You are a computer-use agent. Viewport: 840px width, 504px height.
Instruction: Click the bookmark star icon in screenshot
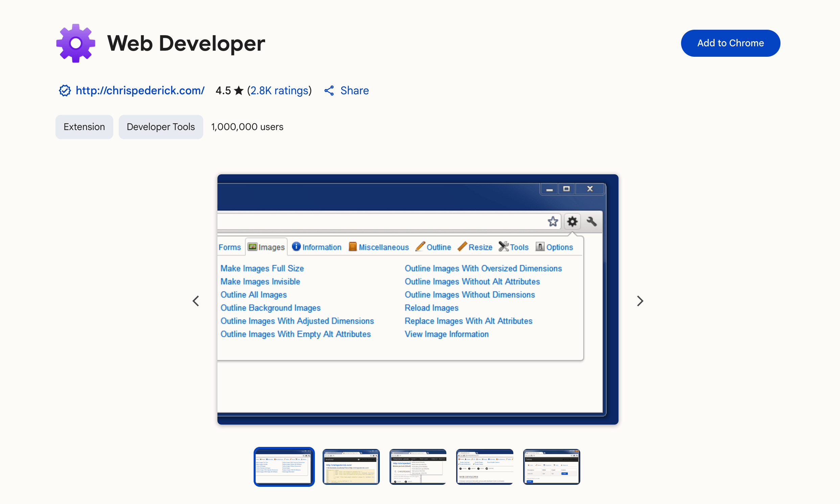coord(553,222)
